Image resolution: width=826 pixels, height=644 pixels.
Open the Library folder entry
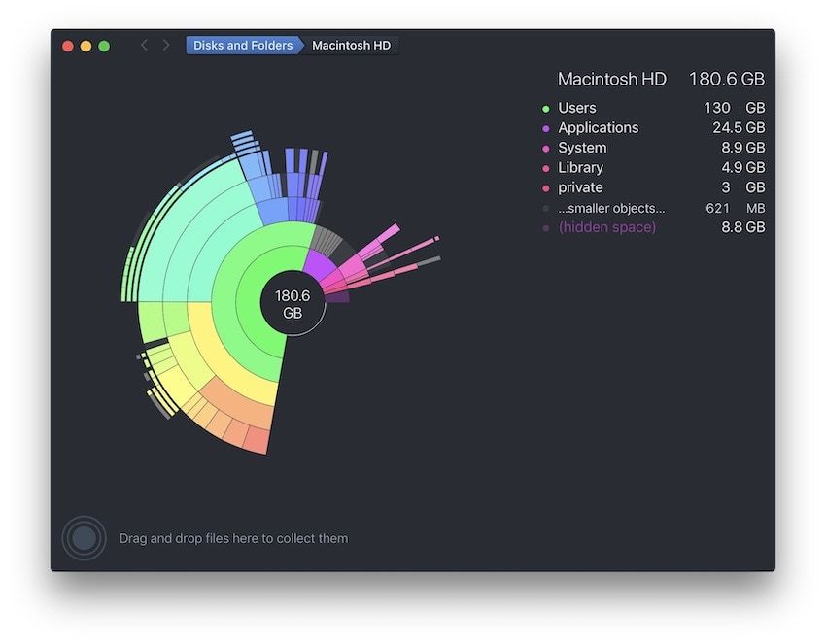[580, 168]
